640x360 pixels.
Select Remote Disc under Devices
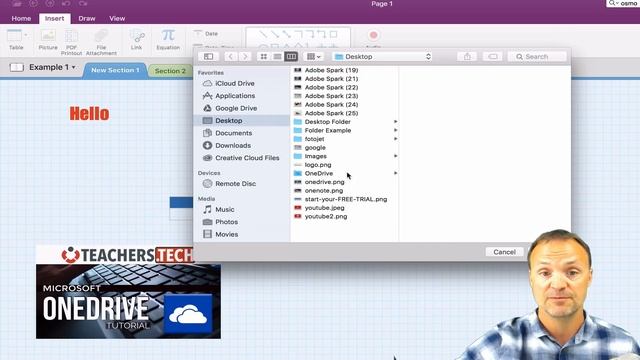242,184
